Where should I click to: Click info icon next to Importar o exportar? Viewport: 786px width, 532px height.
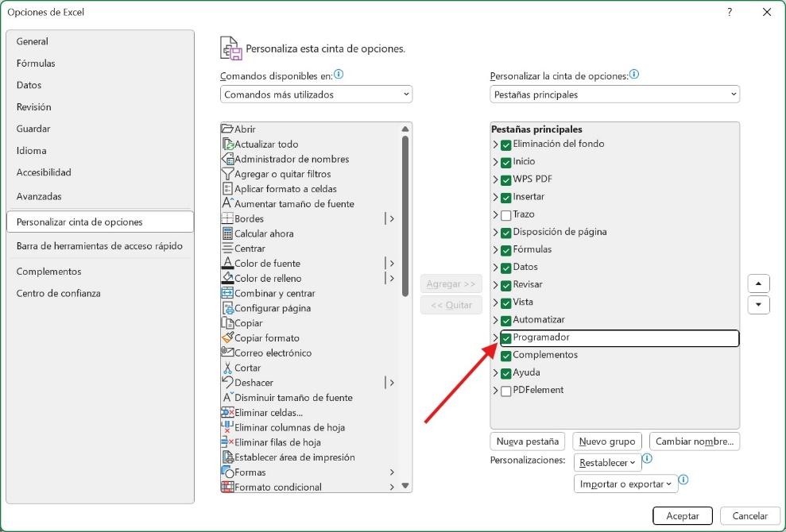coord(683,480)
